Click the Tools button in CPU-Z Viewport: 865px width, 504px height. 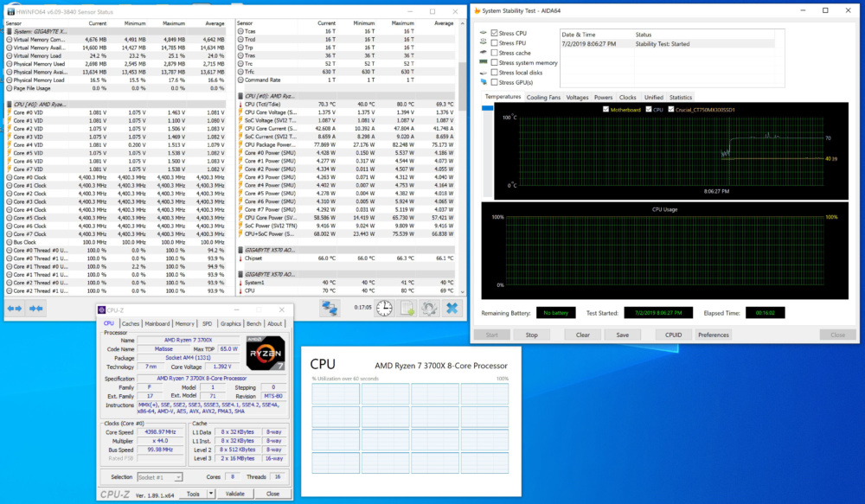coord(193,494)
